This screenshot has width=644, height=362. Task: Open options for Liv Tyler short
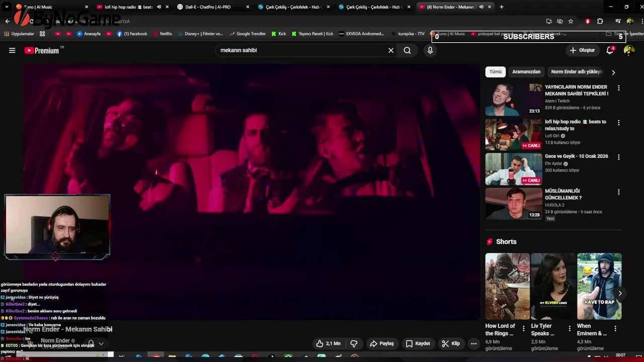tap(570, 328)
